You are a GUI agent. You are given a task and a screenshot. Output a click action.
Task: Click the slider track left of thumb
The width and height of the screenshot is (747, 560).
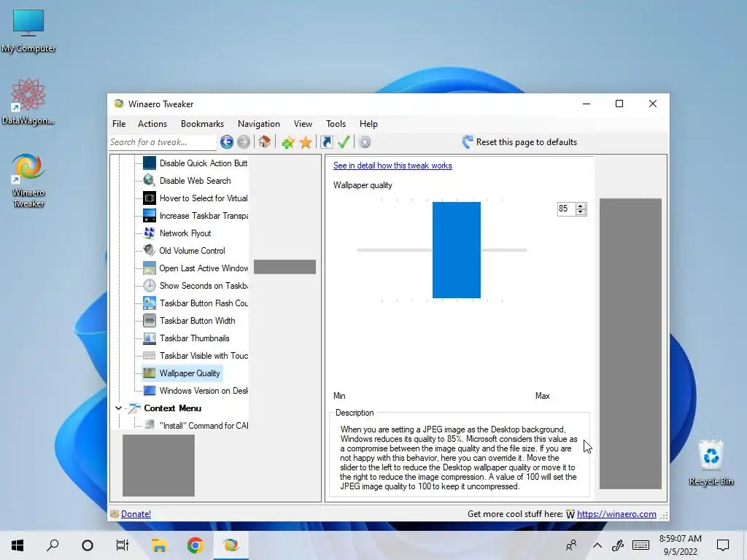tap(395, 250)
